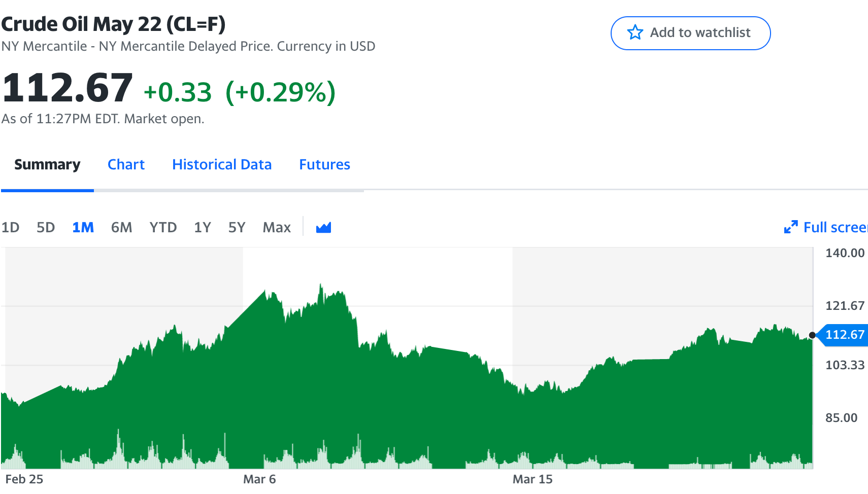Image resolution: width=868 pixels, height=494 pixels.
Task: Click the 85.00 price axis label
Action: 841,418
